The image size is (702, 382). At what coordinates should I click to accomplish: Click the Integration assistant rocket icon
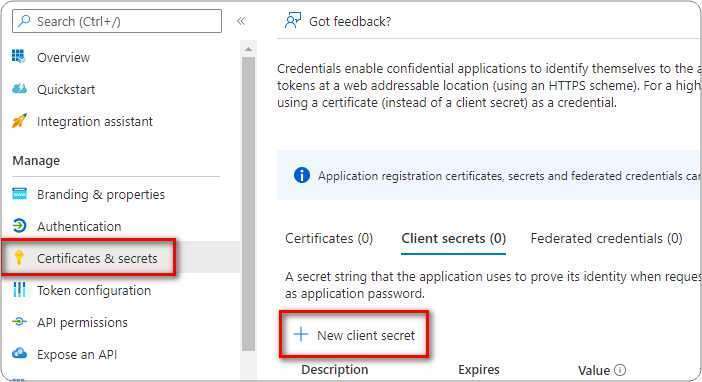pyautogui.click(x=19, y=120)
